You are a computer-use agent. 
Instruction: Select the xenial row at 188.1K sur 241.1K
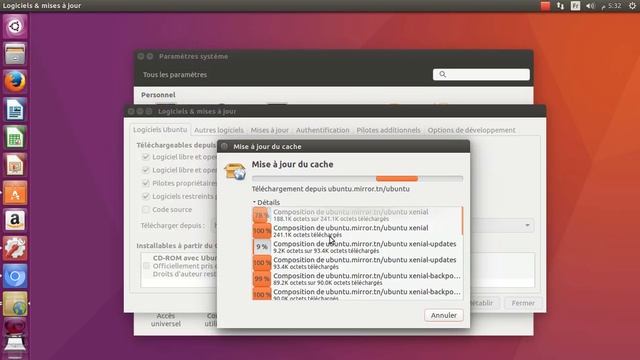tap(358, 215)
